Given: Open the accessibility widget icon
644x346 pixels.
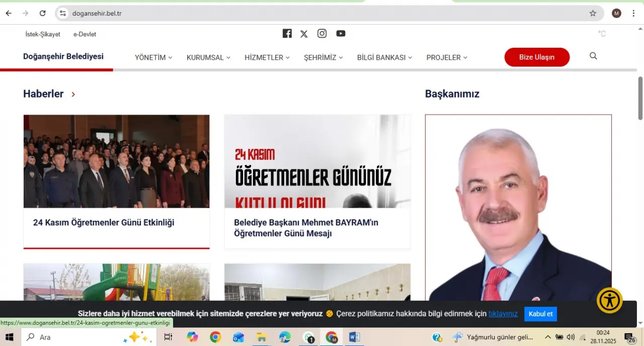Looking at the screenshot, I should tap(609, 300).
